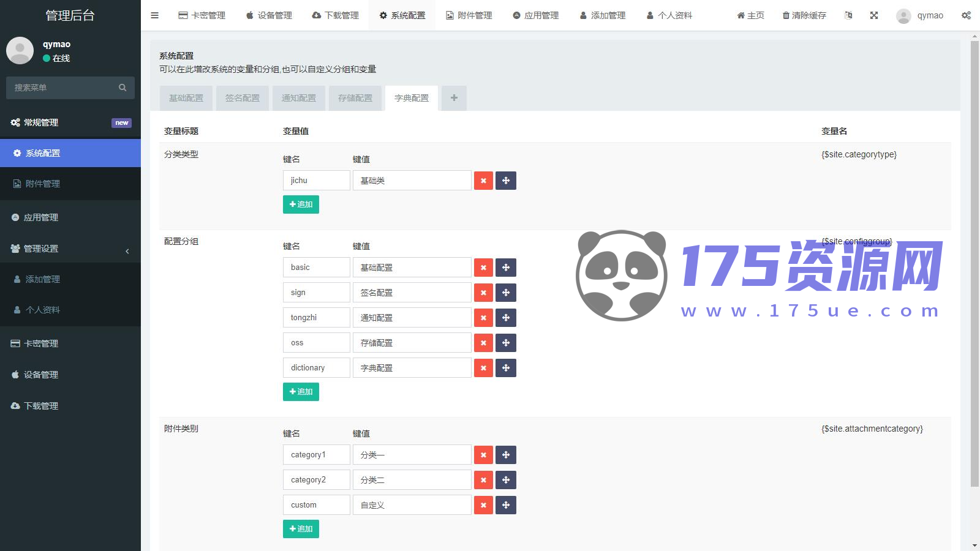Delete the category2 row
980x551 pixels.
pyautogui.click(x=483, y=480)
